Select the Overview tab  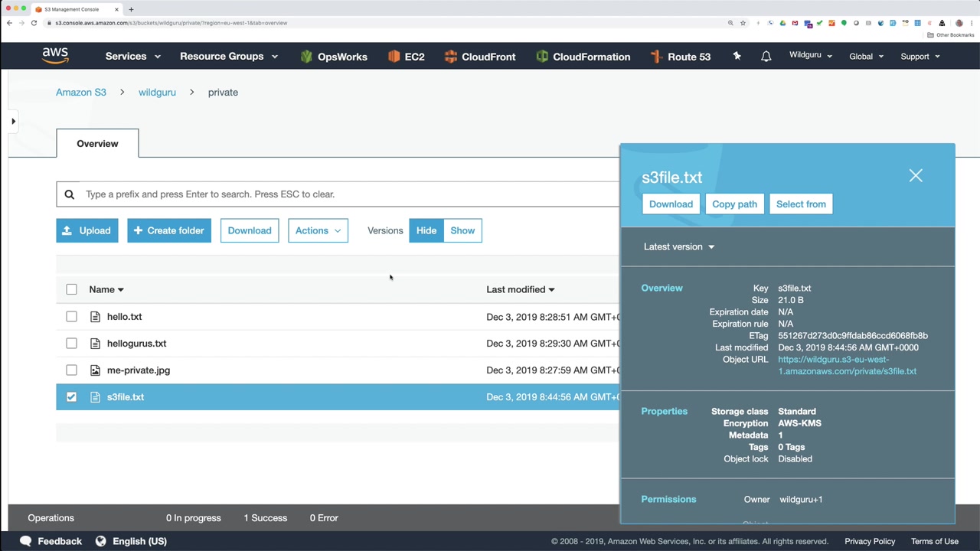tap(97, 144)
